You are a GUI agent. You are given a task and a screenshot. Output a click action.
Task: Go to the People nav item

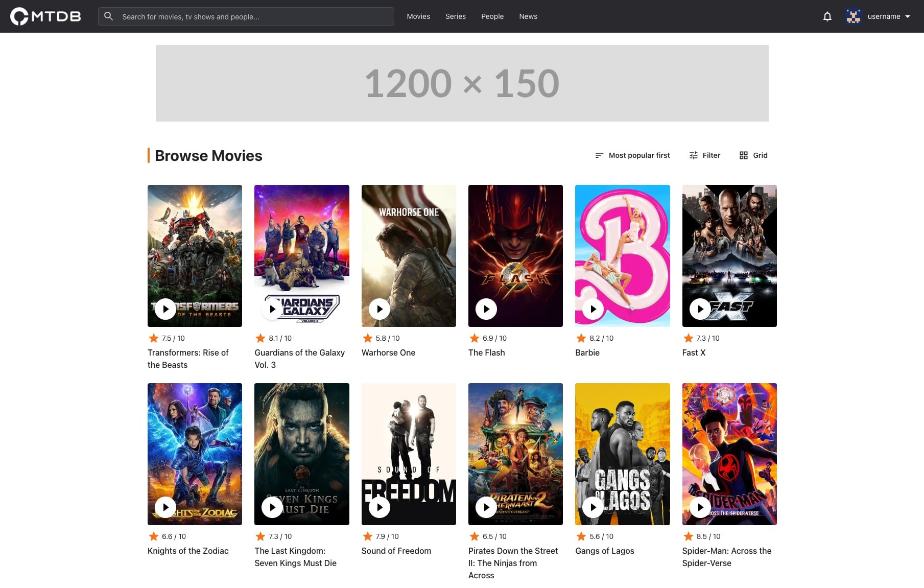(x=492, y=16)
